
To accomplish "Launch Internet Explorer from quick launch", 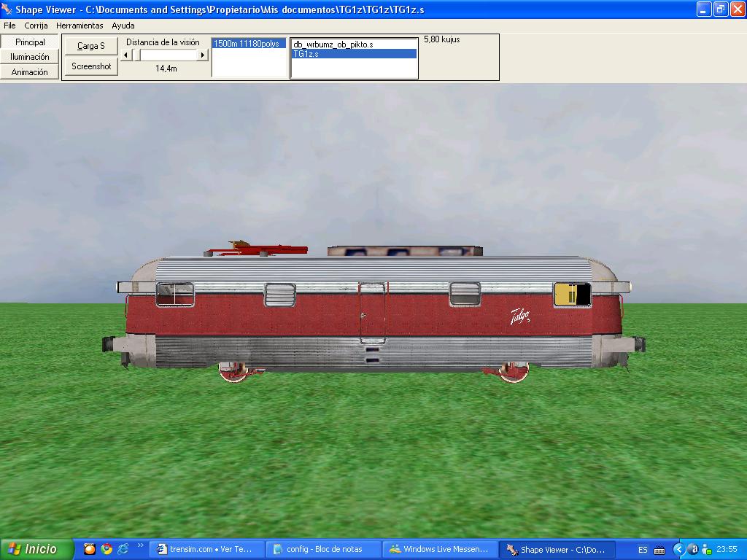I will pyautogui.click(x=123, y=549).
